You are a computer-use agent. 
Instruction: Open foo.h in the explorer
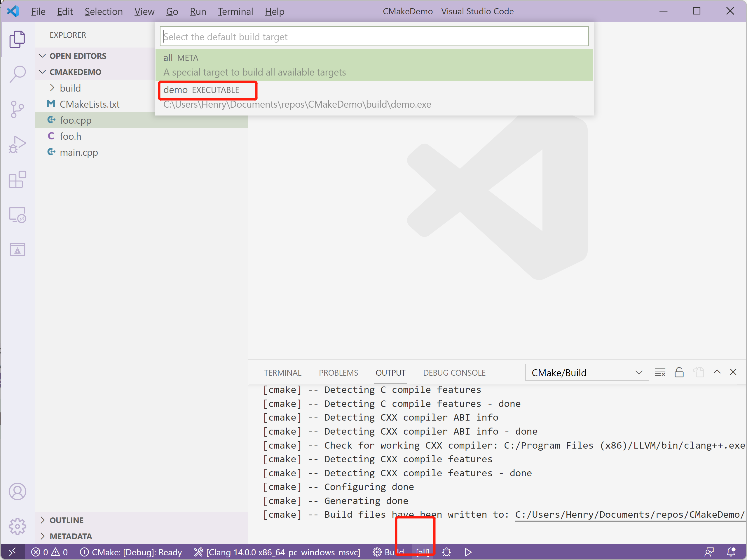141,136
